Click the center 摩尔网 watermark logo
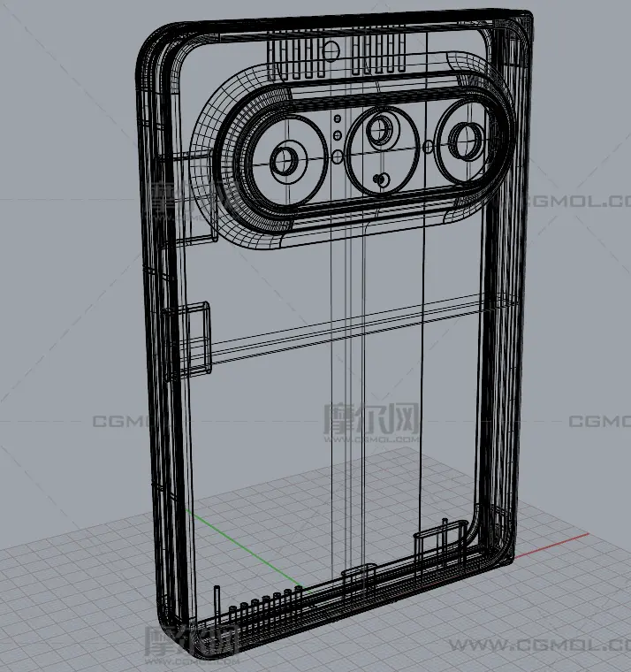Viewport: 631px width, 672px height. (x=371, y=422)
